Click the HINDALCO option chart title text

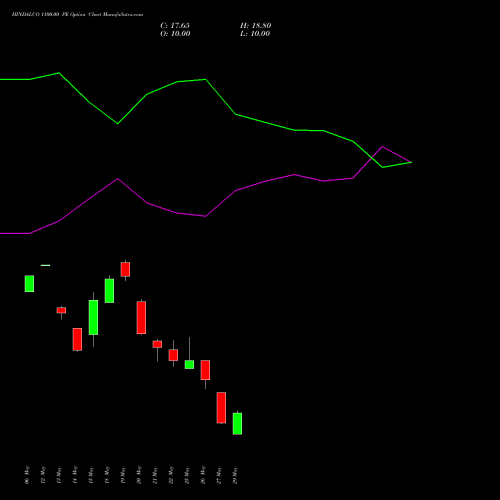tap(77, 15)
